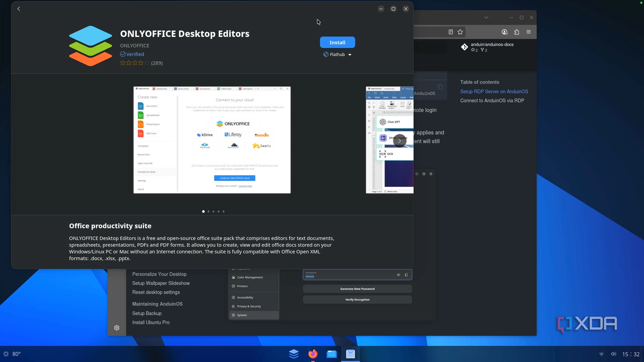Open Firefox from the taskbar

click(x=313, y=354)
